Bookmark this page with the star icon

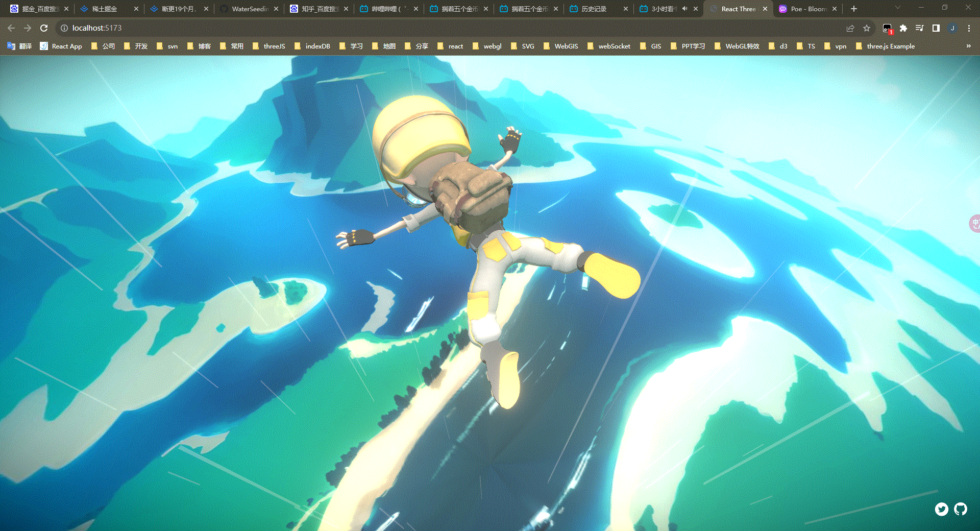[x=867, y=28]
